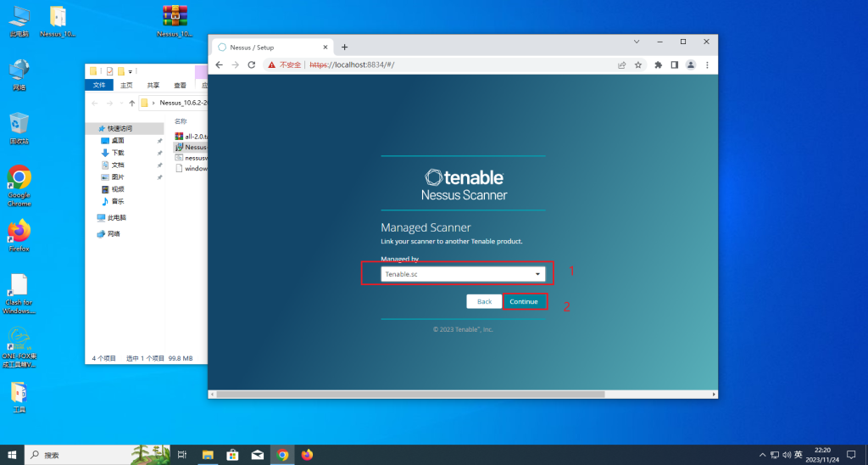
Task: Click the share page icon in address bar
Action: [622, 64]
